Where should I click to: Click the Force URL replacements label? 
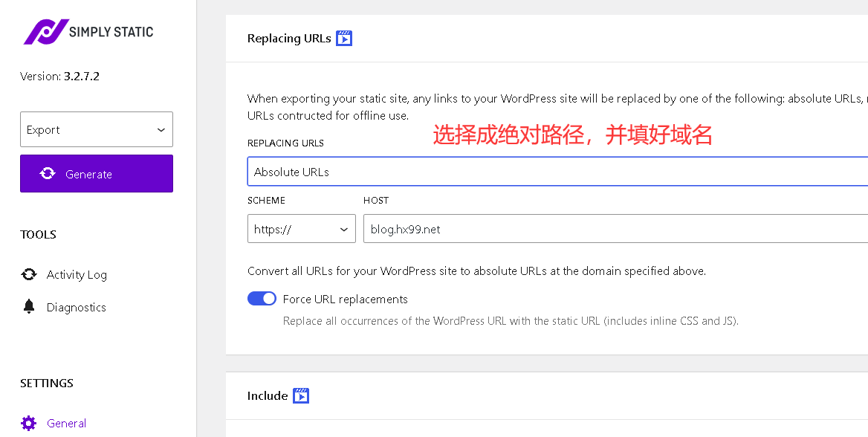(346, 299)
